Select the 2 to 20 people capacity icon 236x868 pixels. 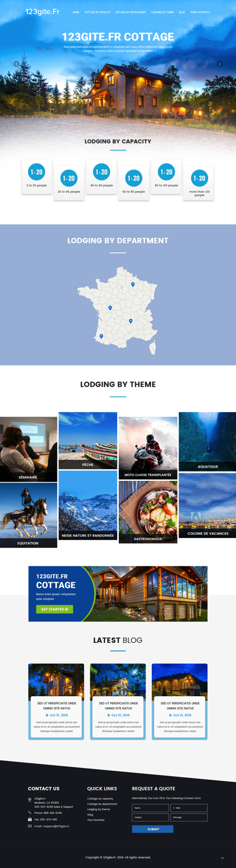click(x=37, y=172)
